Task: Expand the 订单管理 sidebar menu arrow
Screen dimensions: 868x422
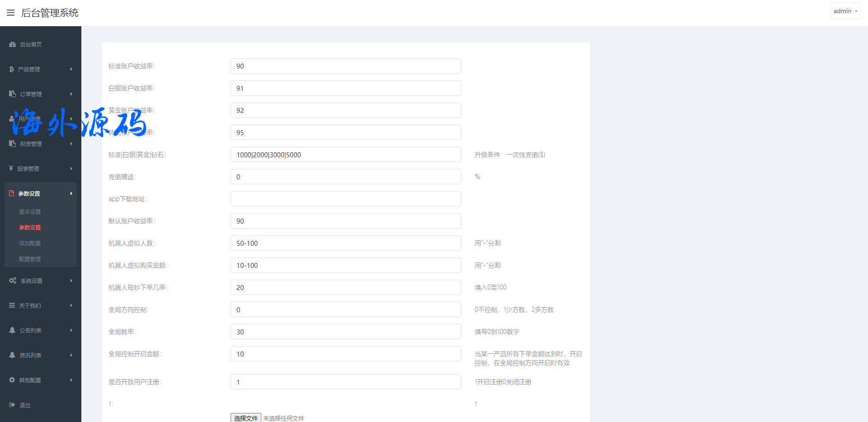Action: pos(71,94)
